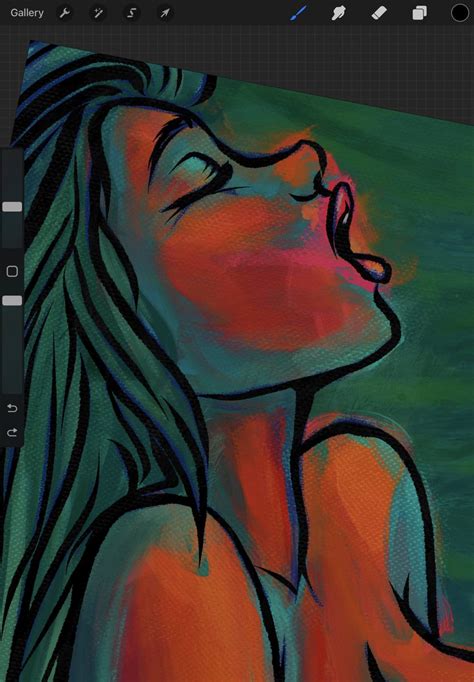Activate the Selection S-shaped tool
The image size is (474, 682).
(131, 13)
